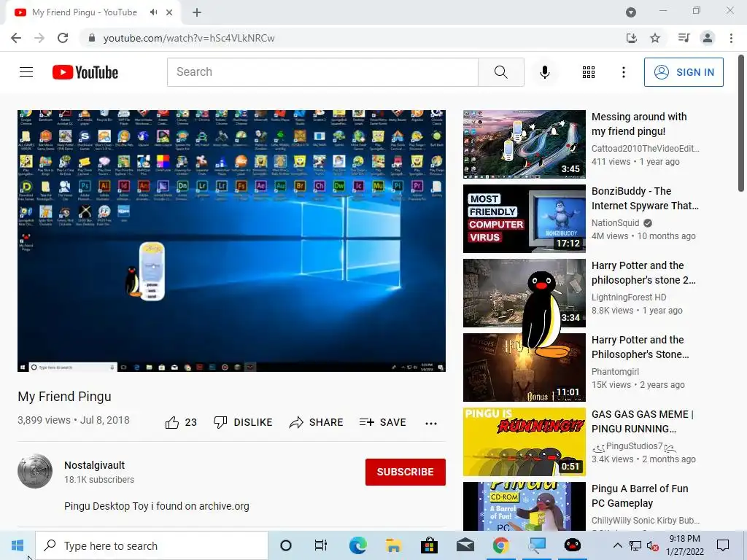The height and width of the screenshot is (560, 747).
Task: Open the Nostalgivault channel name link
Action: click(94, 465)
